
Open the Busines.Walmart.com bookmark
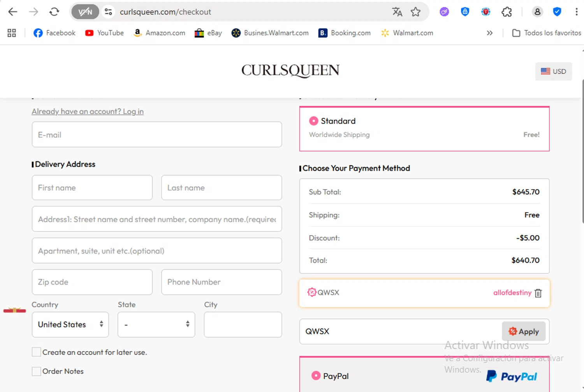(x=270, y=33)
